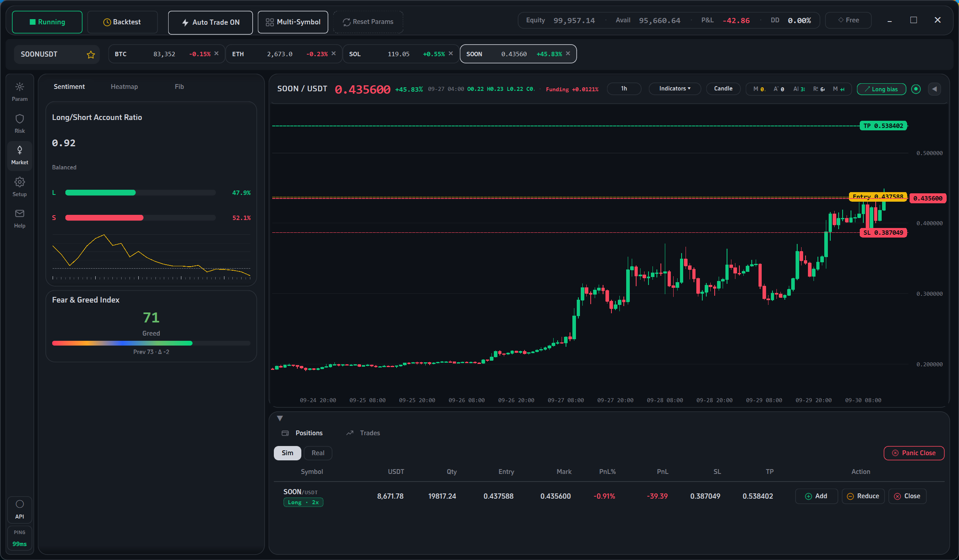Toggle the Long bias indicator
The height and width of the screenshot is (560, 959).
881,89
